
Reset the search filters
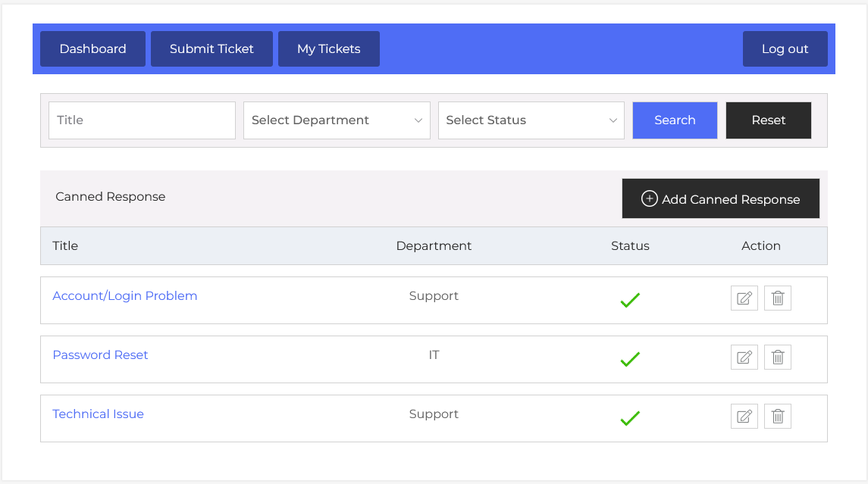pos(768,120)
